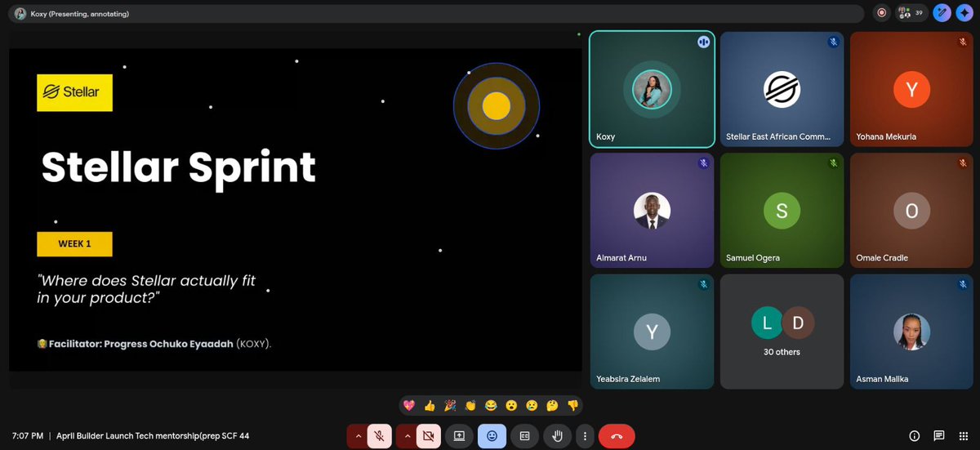Click muted mic icon on Yohana Mekuria tile
The height and width of the screenshot is (450, 980).
pos(963,42)
